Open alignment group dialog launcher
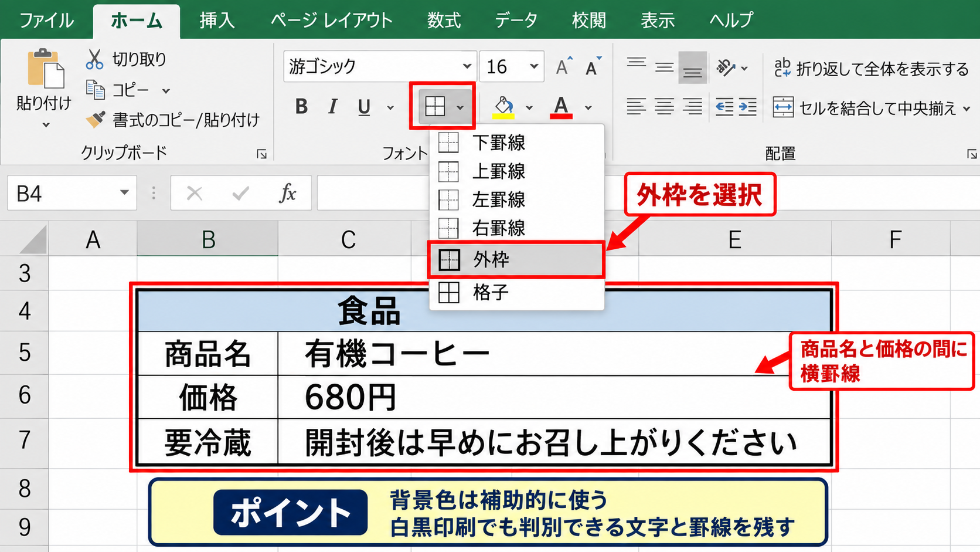 click(x=972, y=154)
